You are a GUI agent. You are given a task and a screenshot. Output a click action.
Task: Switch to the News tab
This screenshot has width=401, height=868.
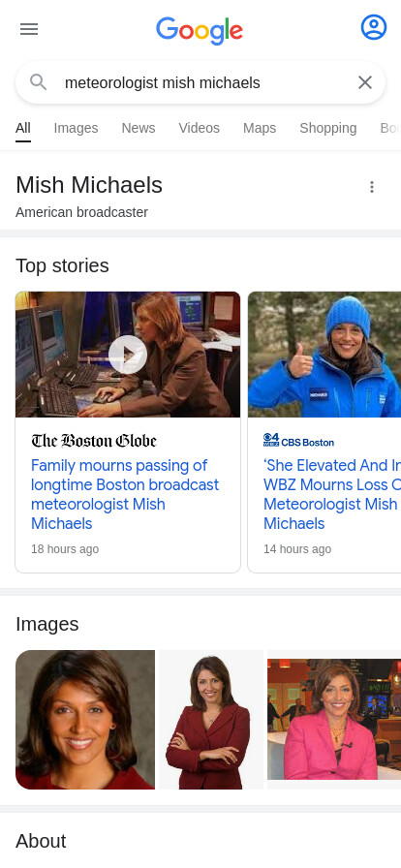139,128
